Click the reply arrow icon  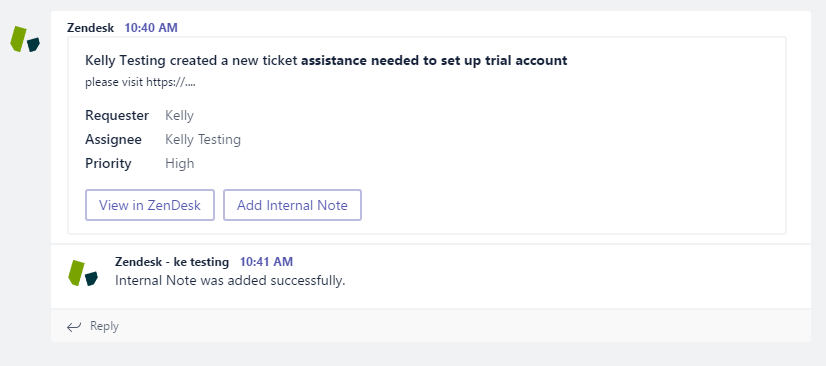(x=74, y=327)
